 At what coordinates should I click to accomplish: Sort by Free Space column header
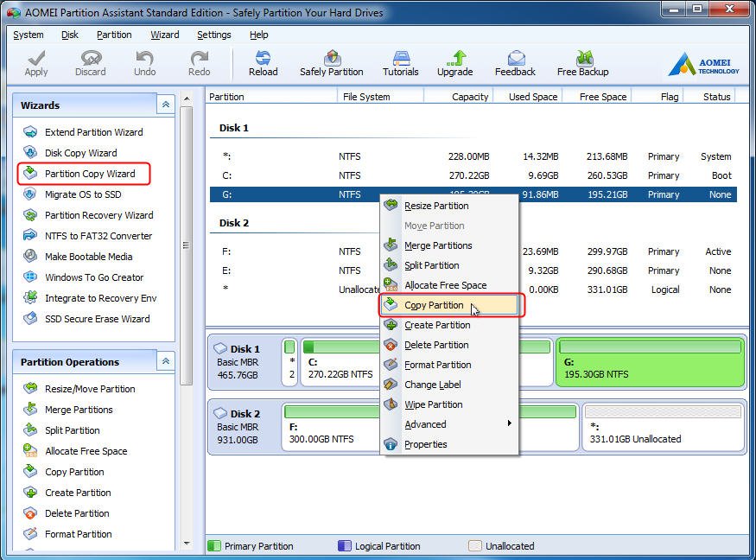(x=596, y=97)
